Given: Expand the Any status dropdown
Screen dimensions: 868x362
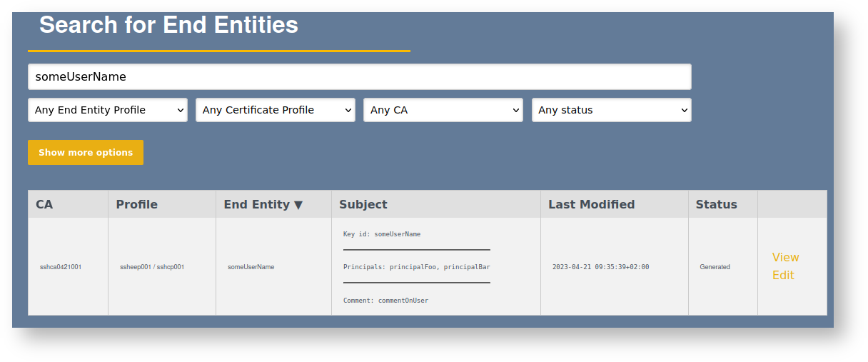Looking at the screenshot, I should (612, 110).
